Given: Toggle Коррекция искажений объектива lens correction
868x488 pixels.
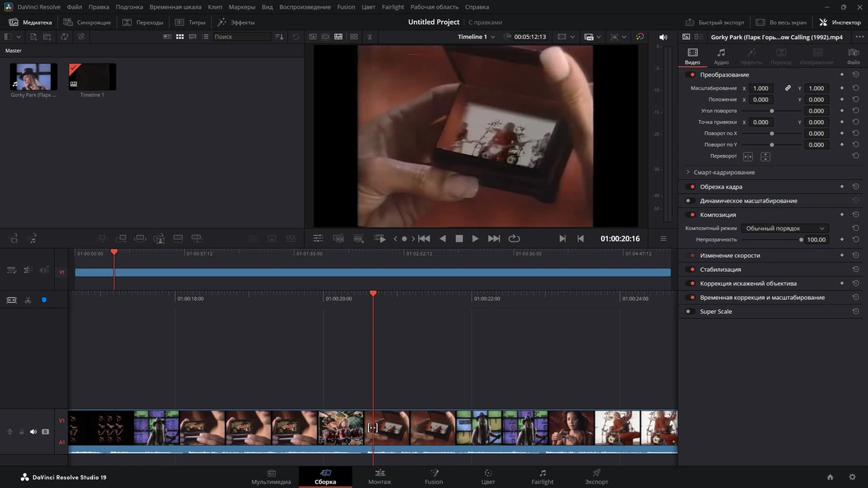Looking at the screenshot, I should pyautogui.click(x=691, y=283).
